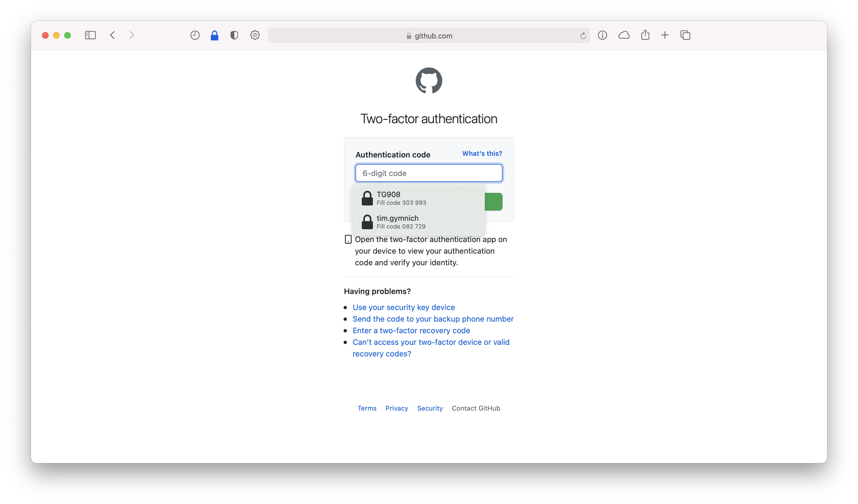Toggle the Safari sidebar icon
Viewport: 858px width, 504px height.
pos(90,35)
